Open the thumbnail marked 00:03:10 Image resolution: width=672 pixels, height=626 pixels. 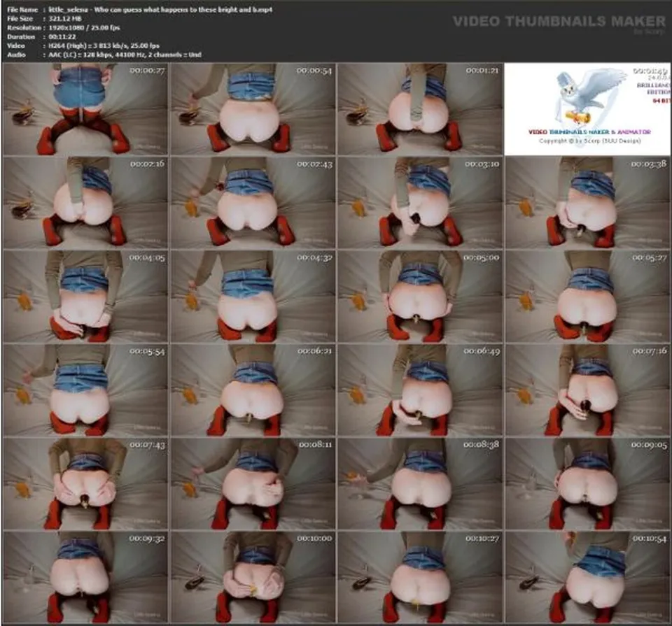click(420, 203)
